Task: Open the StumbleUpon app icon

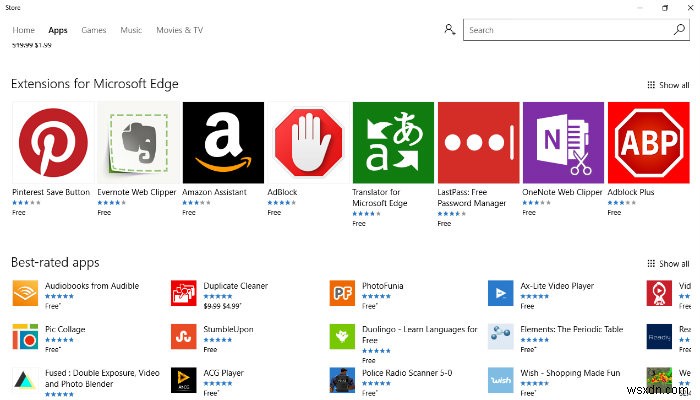Action: [x=183, y=337]
